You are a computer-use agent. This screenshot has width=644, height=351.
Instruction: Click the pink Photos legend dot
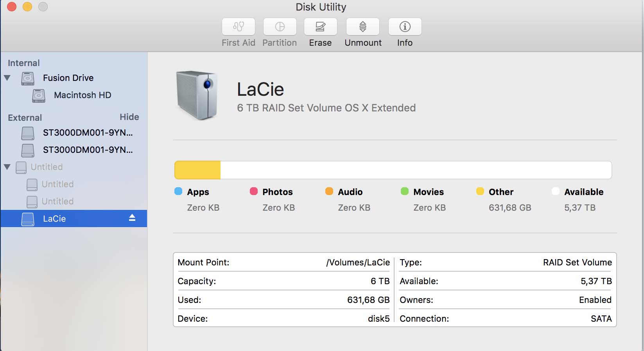[254, 191]
